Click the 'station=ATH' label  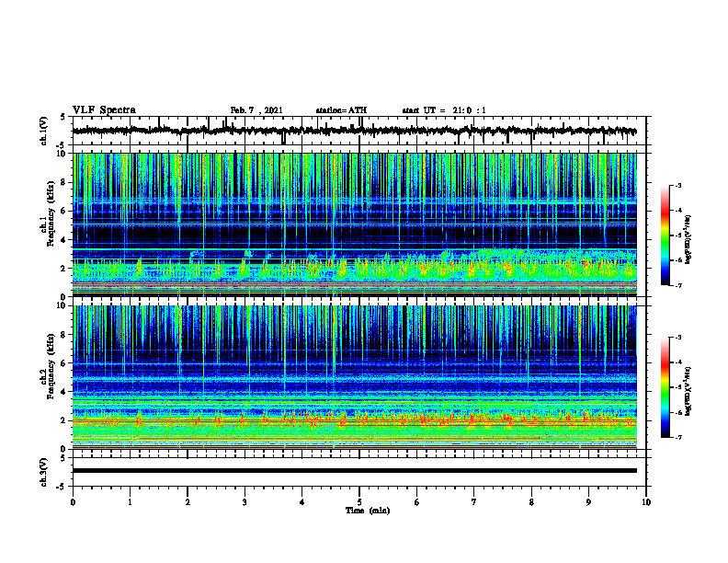[x=341, y=110]
